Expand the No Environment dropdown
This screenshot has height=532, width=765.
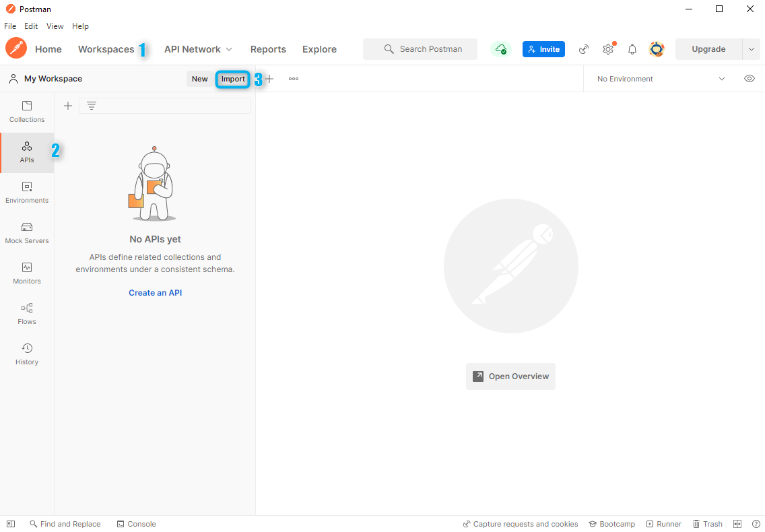(x=661, y=79)
